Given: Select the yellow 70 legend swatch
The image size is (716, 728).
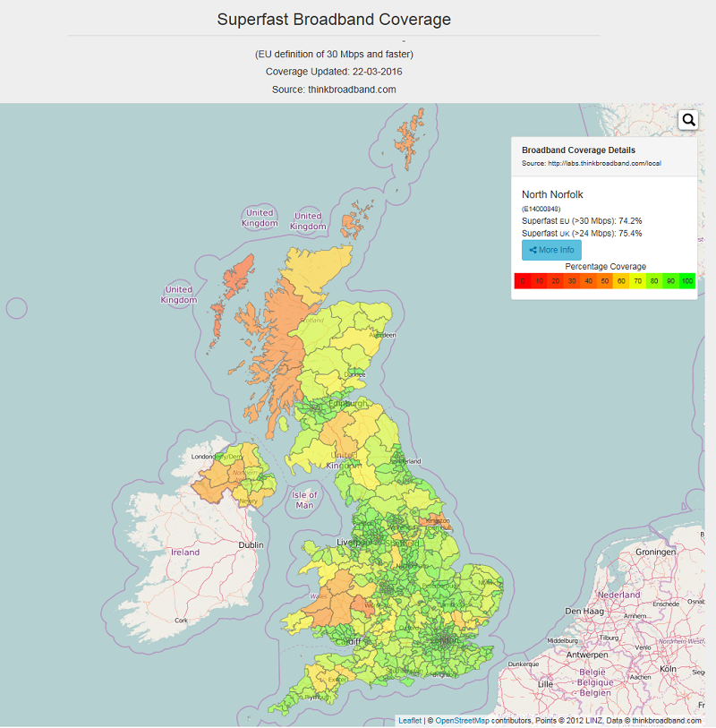Looking at the screenshot, I should click(637, 281).
